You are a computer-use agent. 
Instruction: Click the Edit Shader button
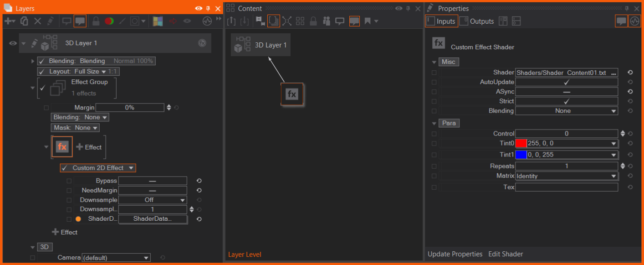coord(506,254)
